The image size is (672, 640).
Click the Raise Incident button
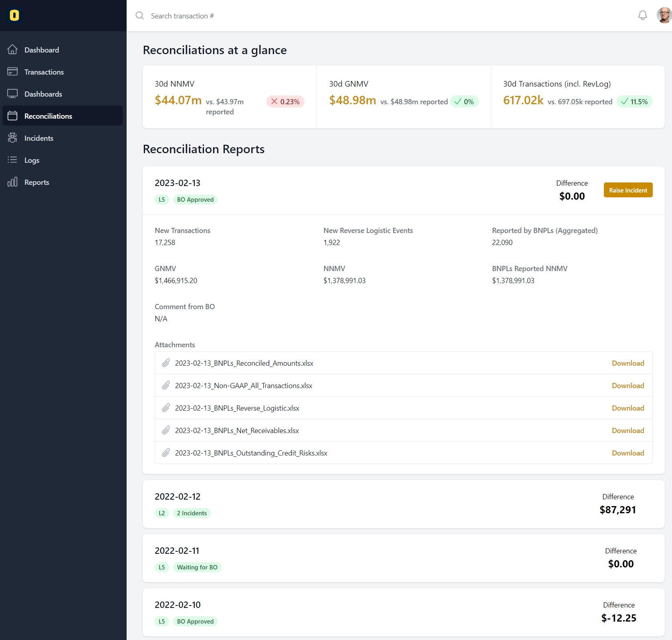[x=628, y=190]
